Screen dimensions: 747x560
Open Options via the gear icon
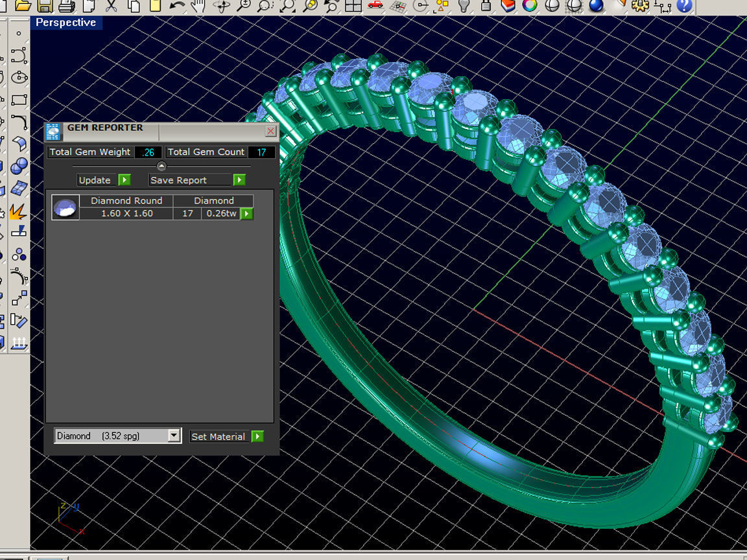pos(640,6)
